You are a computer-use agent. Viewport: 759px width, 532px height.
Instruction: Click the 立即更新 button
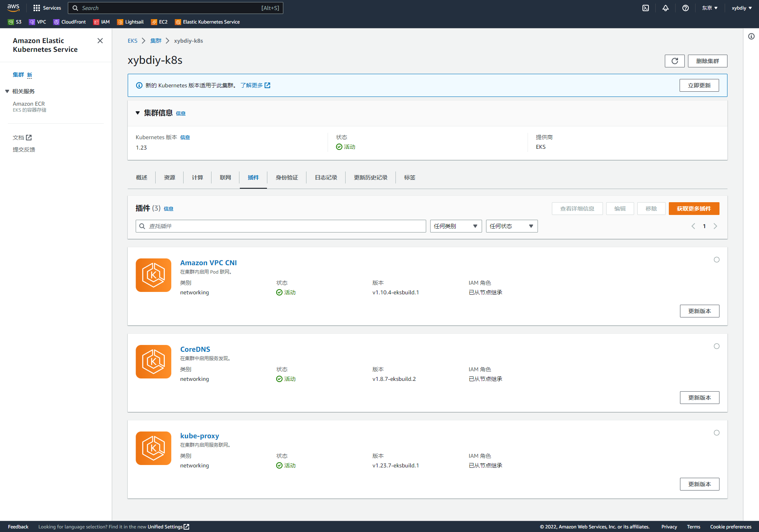click(699, 85)
